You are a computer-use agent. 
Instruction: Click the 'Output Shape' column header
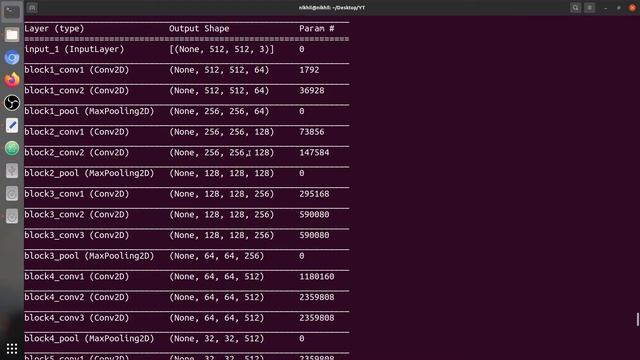click(199, 29)
